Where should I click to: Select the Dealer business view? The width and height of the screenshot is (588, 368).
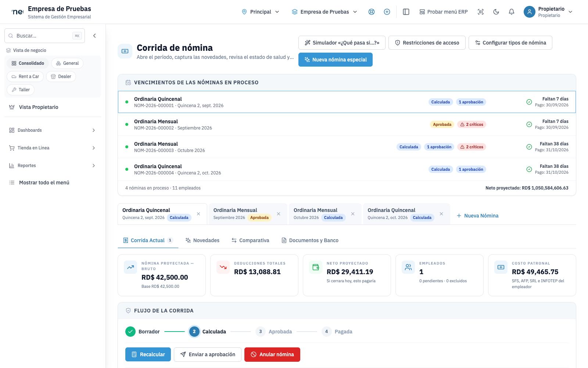61,77
